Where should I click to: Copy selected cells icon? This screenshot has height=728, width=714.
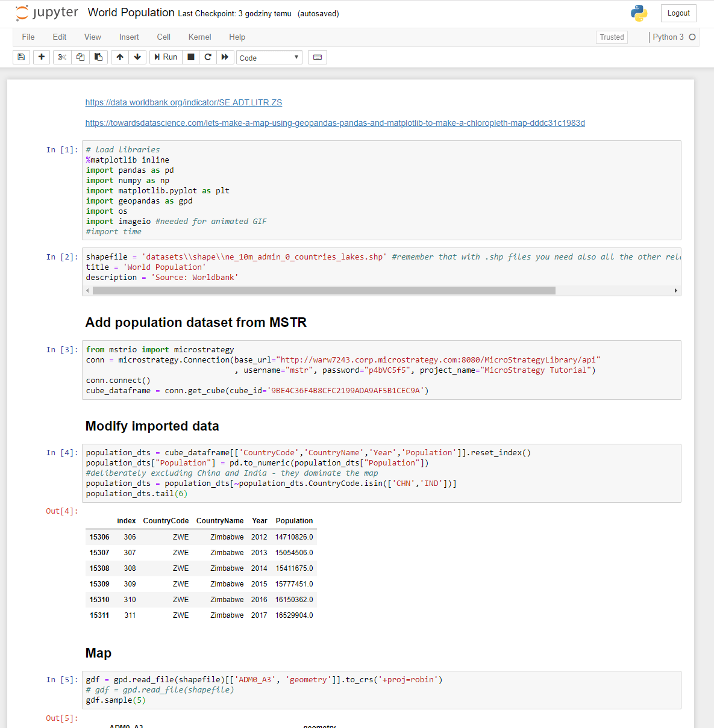pyautogui.click(x=80, y=57)
